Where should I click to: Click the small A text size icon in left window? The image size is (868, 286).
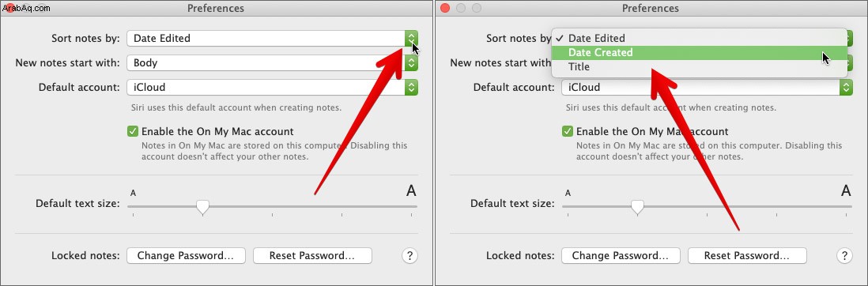pyautogui.click(x=133, y=193)
